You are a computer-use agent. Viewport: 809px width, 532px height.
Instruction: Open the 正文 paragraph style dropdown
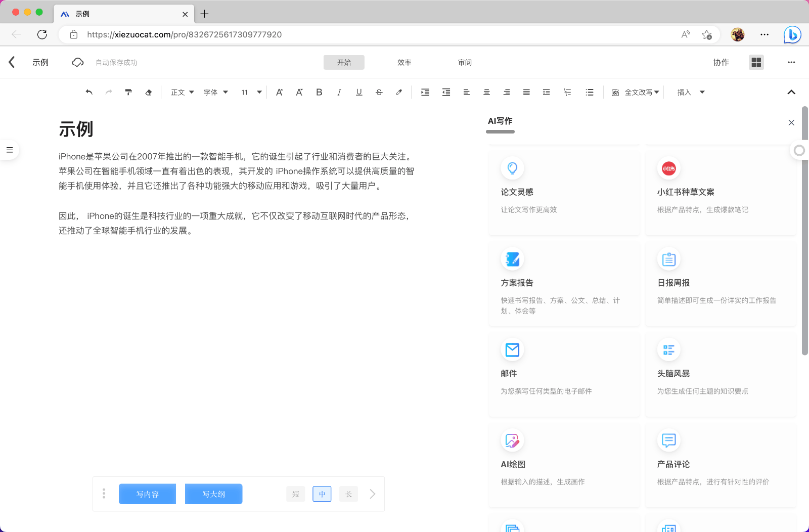pos(183,92)
